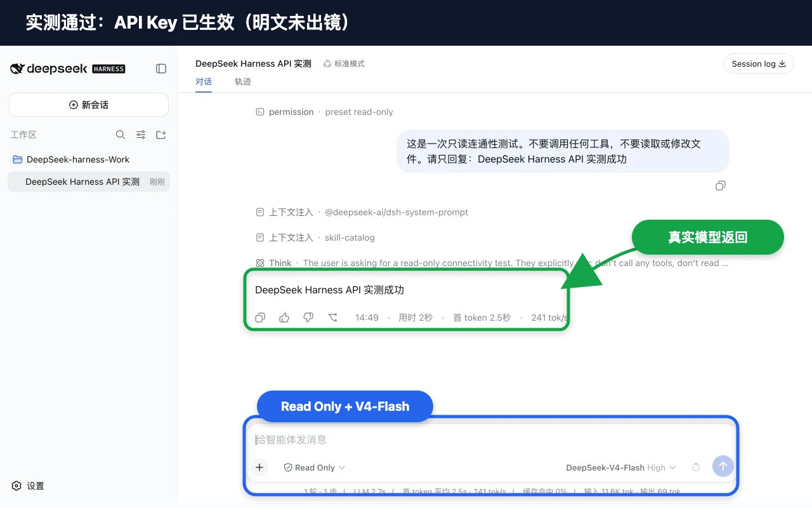Click the 工作区 section label
812x508 pixels.
[x=23, y=135]
